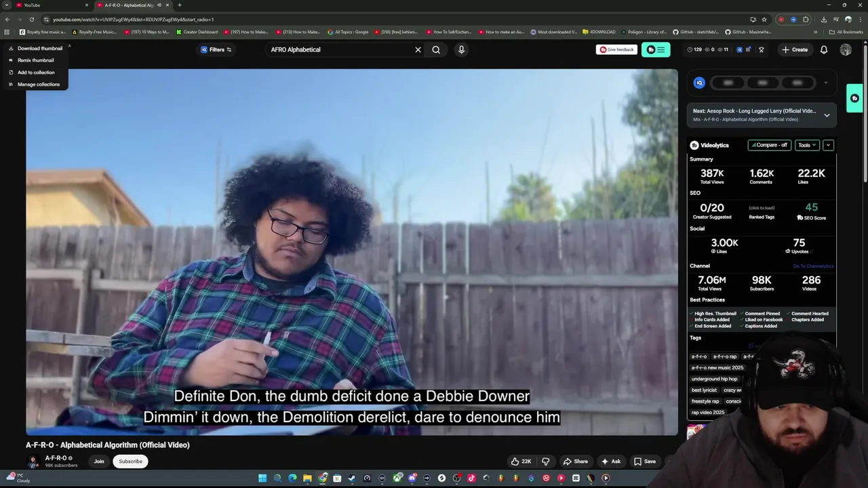Switch to A-F-R-O Alphabetical Algorithm tab
Viewport: 868px width, 488px height.
(133, 5)
